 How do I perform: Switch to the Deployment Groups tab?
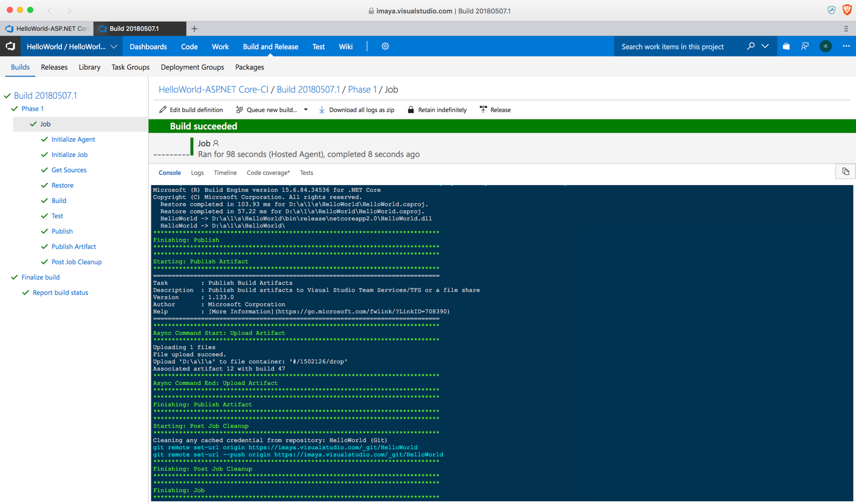192,67
